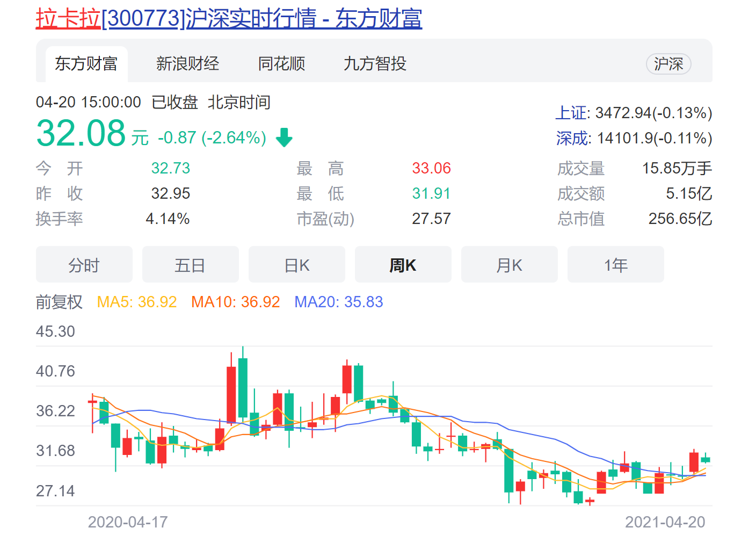The height and width of the screenshot is (535, 756).
Task: Click the 40.76 axis label
Action: click(55, 371)
